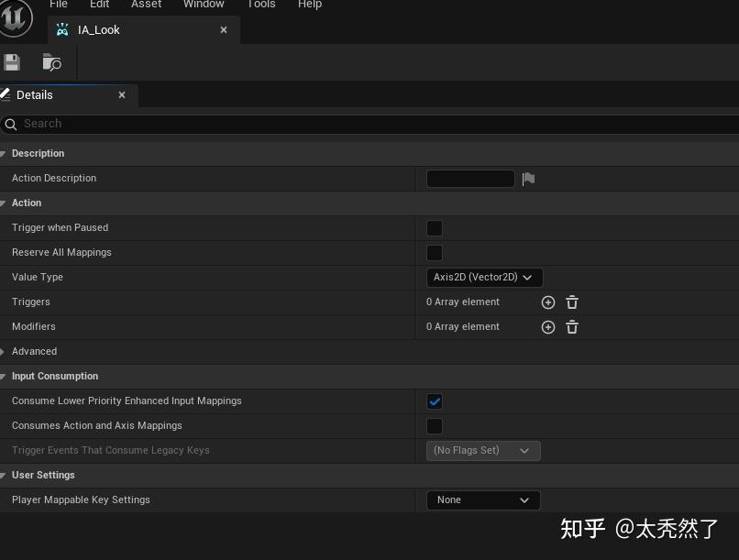Check Reserve All Mappings
This screenshot has height=560, width=739.
[435, 252]
